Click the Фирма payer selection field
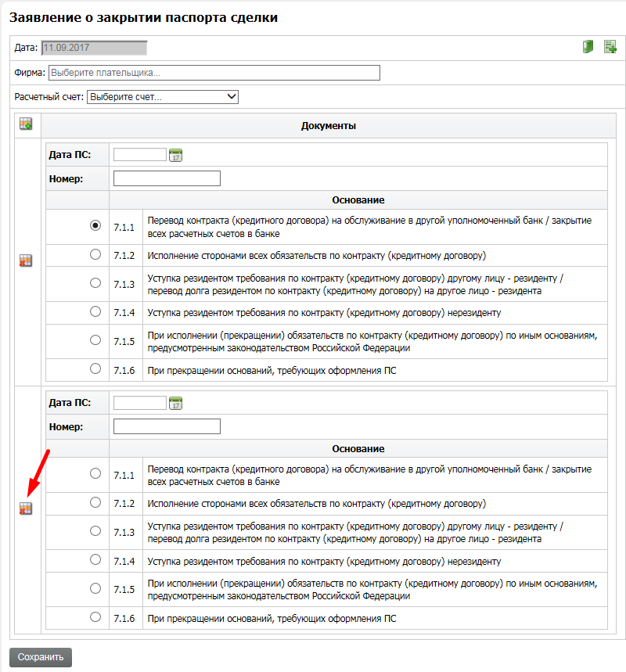 click(214, 73)
